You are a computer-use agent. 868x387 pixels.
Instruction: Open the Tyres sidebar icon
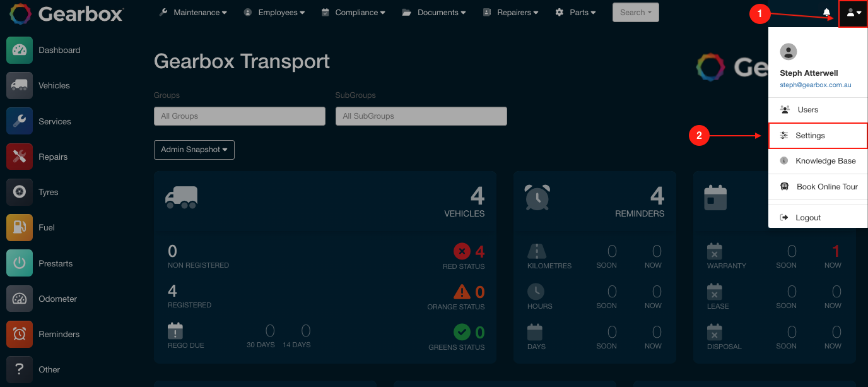click(x=20, y=192)
